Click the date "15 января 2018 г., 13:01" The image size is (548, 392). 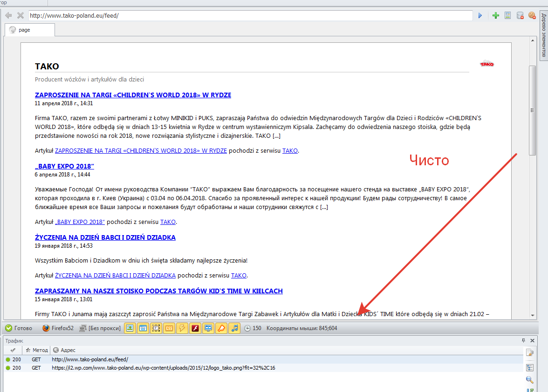pos(63,299)
